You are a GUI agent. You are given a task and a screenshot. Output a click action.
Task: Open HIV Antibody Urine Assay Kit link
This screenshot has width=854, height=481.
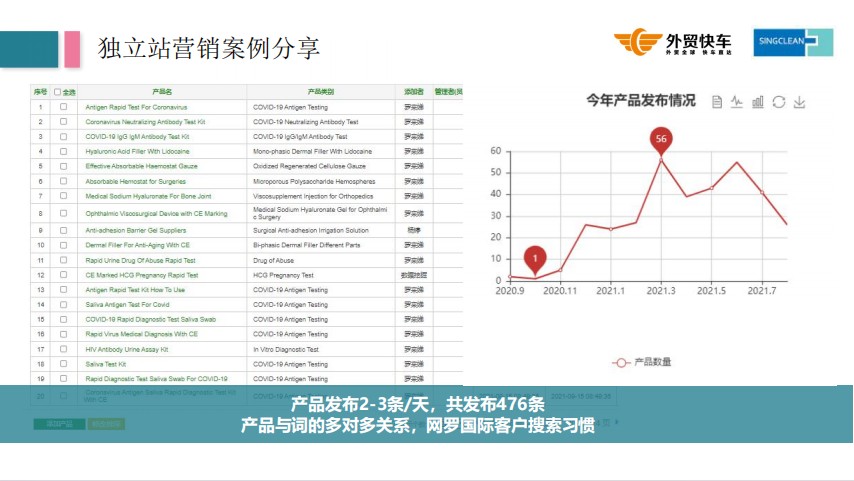(x=127, y=349)
